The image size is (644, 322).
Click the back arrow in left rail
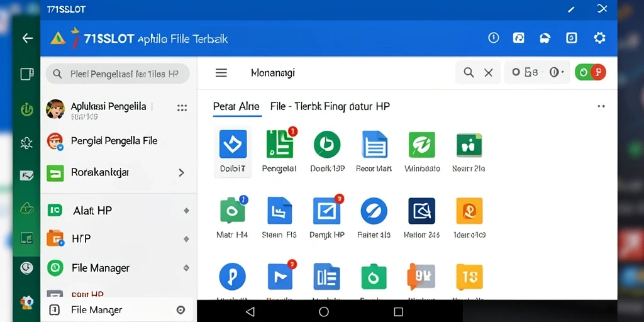click(28, 38)
